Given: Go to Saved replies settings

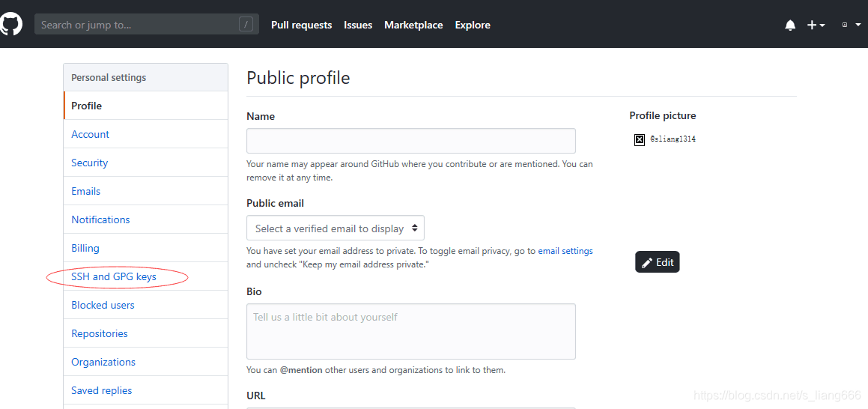Looking at the screenshot, I should [102, 390].
